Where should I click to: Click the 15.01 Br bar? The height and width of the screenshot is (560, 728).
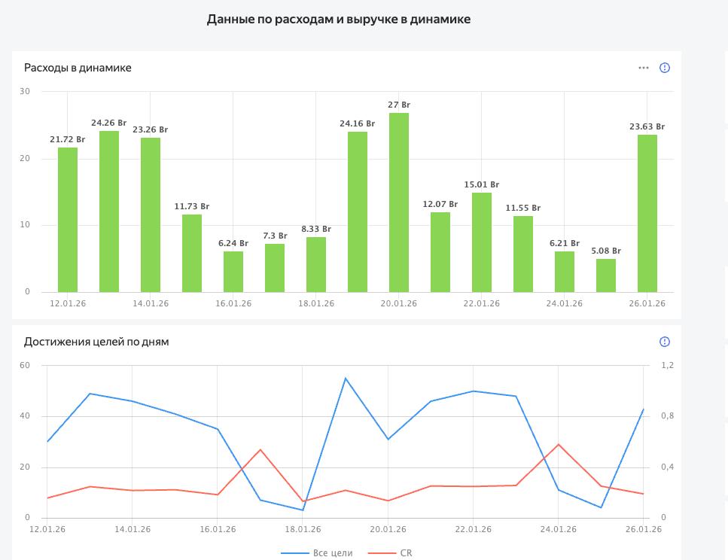tap(482, 242)
